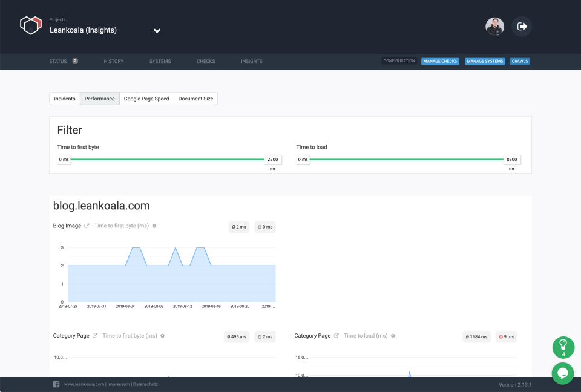Click the Facebook icon in footer

[56, 384]
